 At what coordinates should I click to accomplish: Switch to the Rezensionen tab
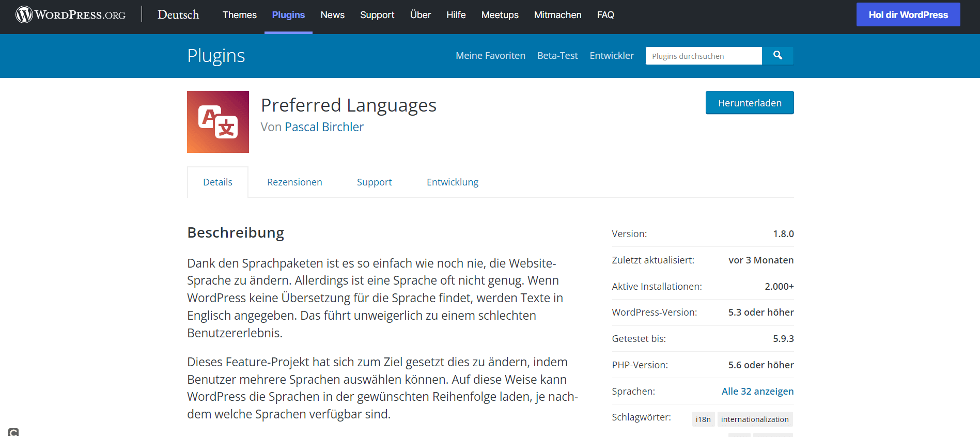(x=294, y=182)
